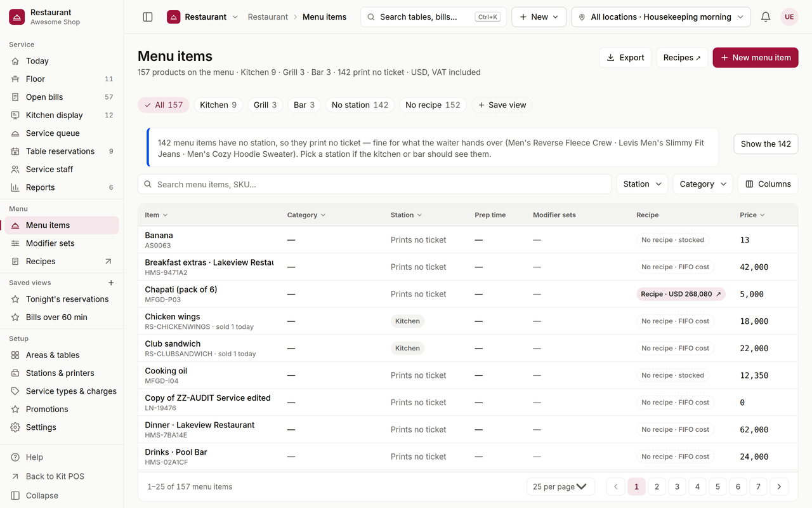
Task: Open Settings in sidebar
Action: [x=62, y=427]
